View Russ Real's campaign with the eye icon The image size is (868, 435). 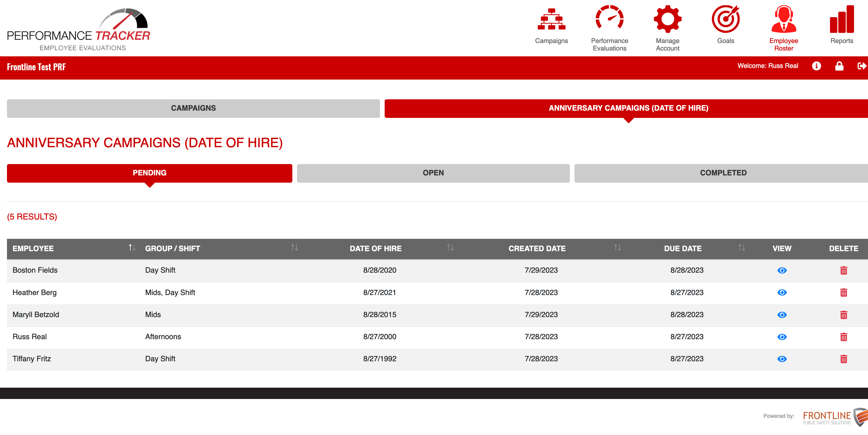[x=782, y=336]
